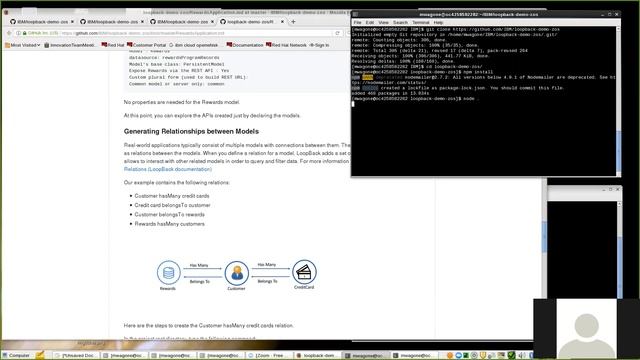This screenshot has width=640, height=360.
Task: Click the webcam participant video thumbnail
Action: pos(586,329)
